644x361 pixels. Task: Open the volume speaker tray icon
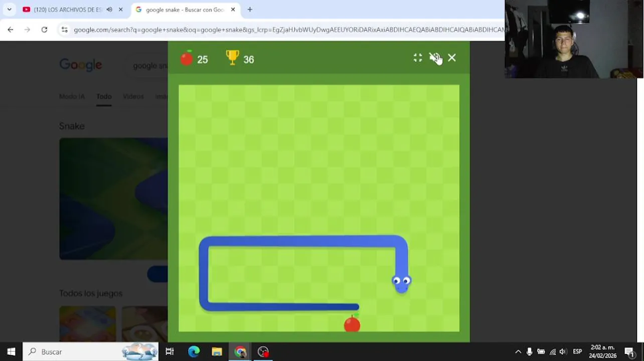[x=563, y=352]
